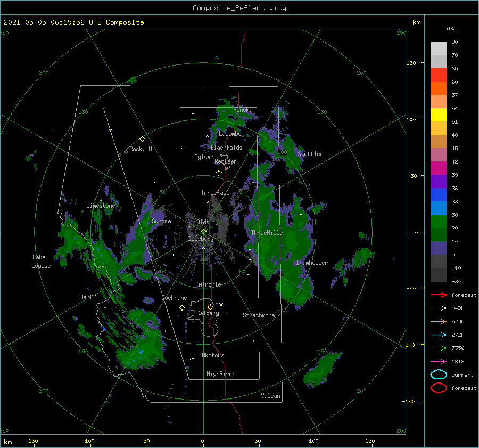Screen dimensions: 479x448
Task: Click the Limestone label
Action: (x=101, y=206)
